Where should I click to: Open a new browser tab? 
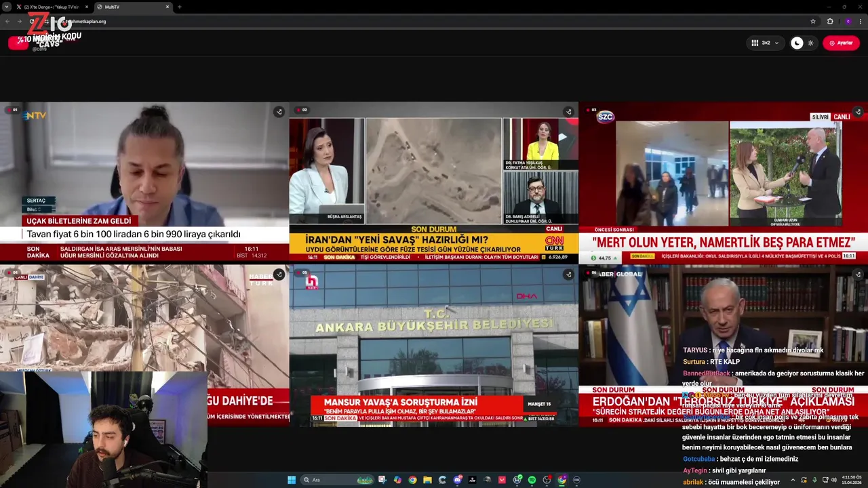pos(180,7)
